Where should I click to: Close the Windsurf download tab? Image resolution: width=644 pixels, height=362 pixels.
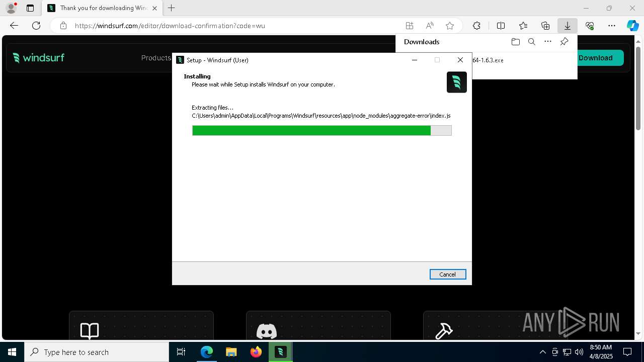tap(154, 8)
